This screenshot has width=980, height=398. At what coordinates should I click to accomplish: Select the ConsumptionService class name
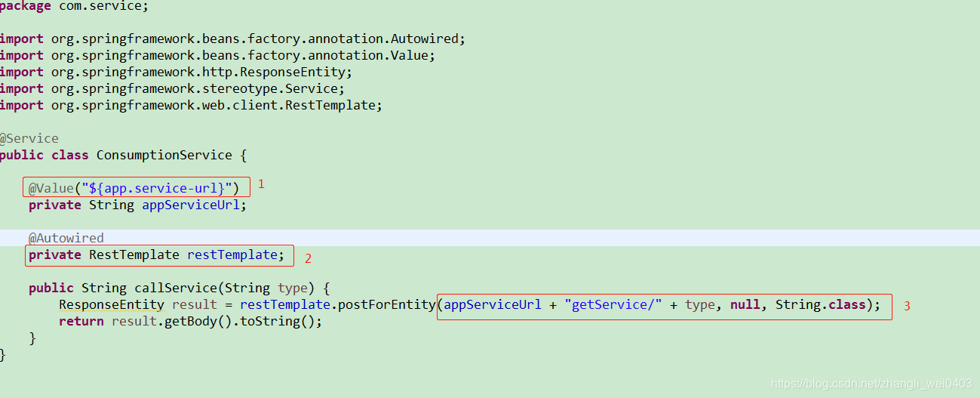[164, 155]
